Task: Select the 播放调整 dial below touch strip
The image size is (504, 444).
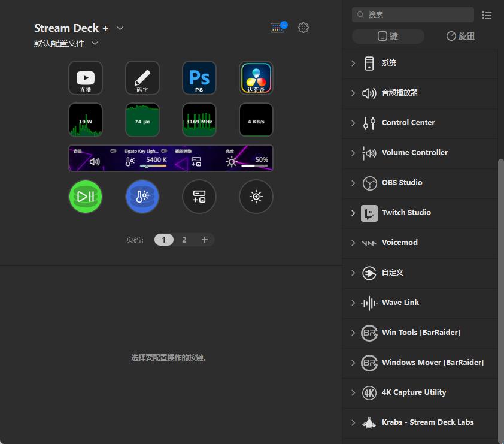Action: [199, 197]
